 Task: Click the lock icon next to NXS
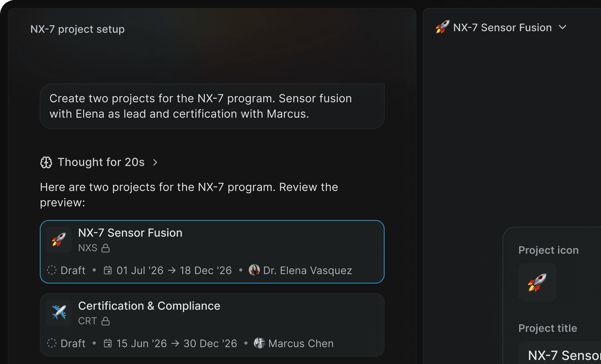coord(105,248)
